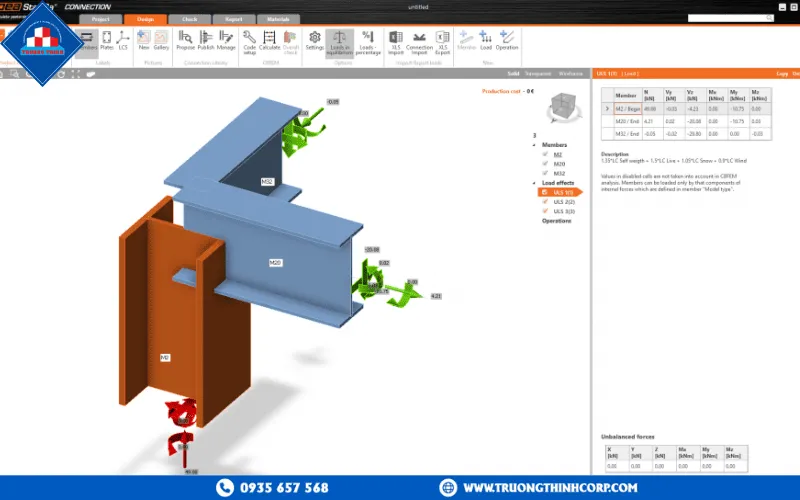Click the Loads in equilibrium icon
Screen dimensions: 800x500
pyautogui.click(x=339, y=40)
